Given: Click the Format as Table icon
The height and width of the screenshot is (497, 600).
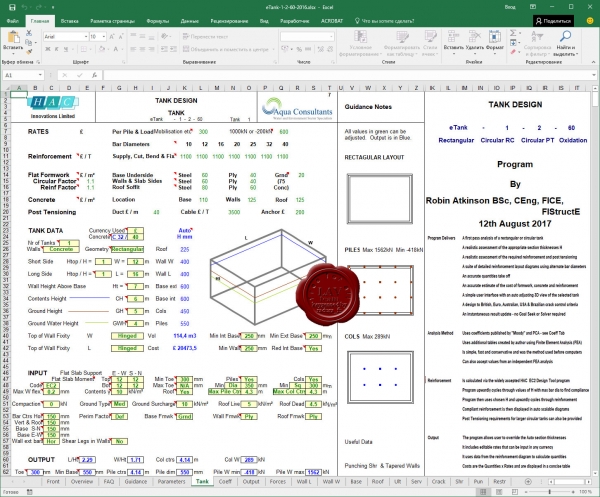Looking at the screenshot, I should 402,37.
